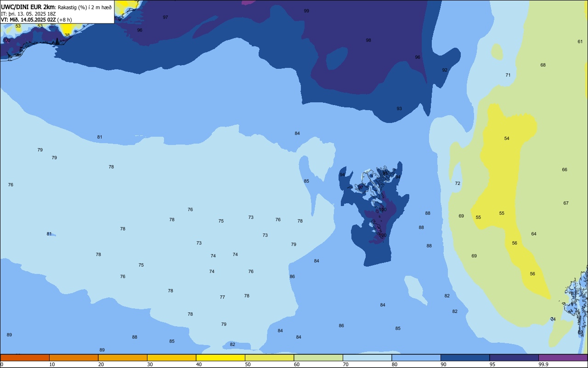Click the 72 humidity value on map

pyautogui.click(x=458, y=184)
